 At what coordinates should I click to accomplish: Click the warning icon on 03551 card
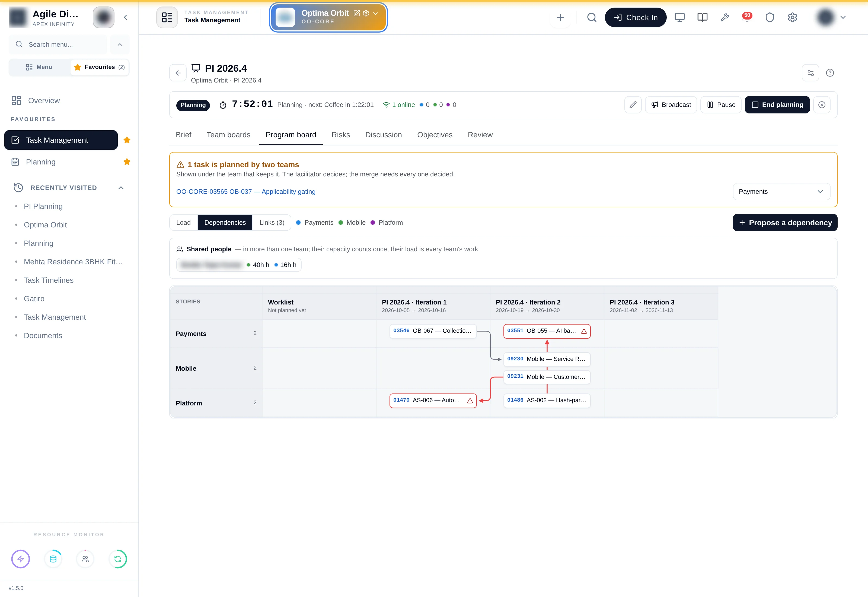click(584, 331)
